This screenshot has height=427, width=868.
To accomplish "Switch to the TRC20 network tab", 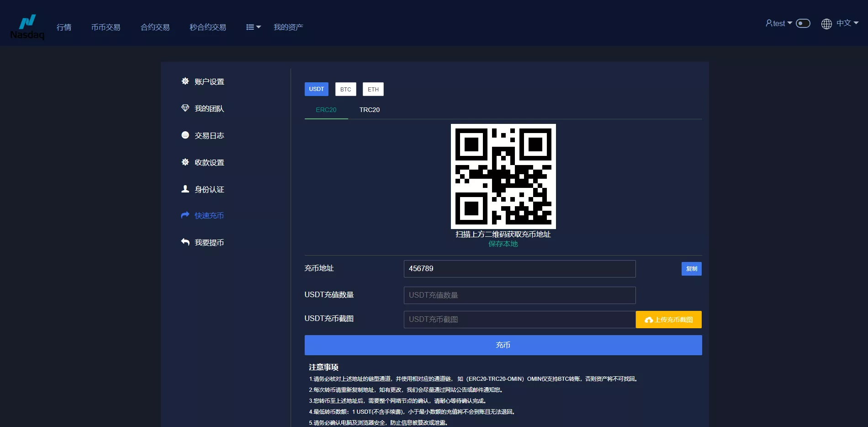I will tap(369, 110).
